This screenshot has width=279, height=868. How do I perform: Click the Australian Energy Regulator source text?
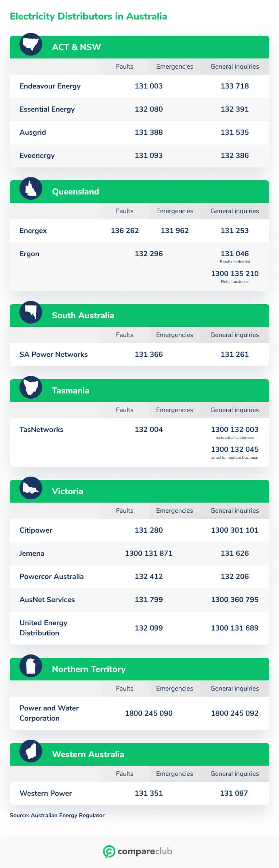(x=68, y=815)
